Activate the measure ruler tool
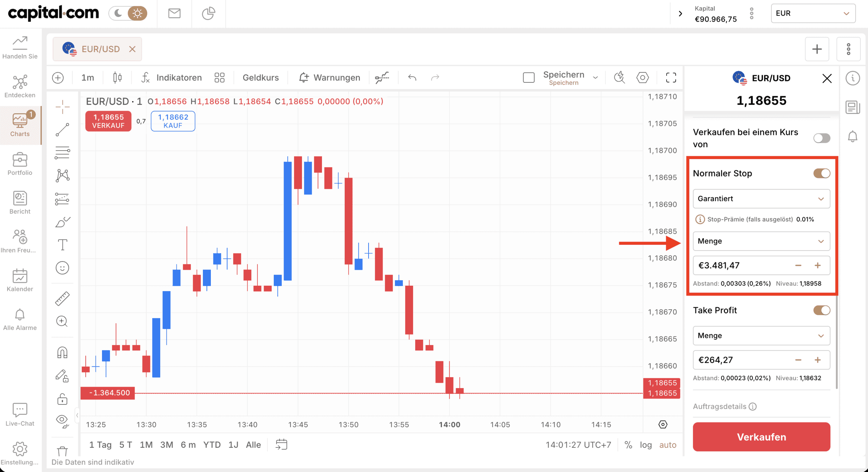Viewport: 868px width, 472px height. coord(62,298)
